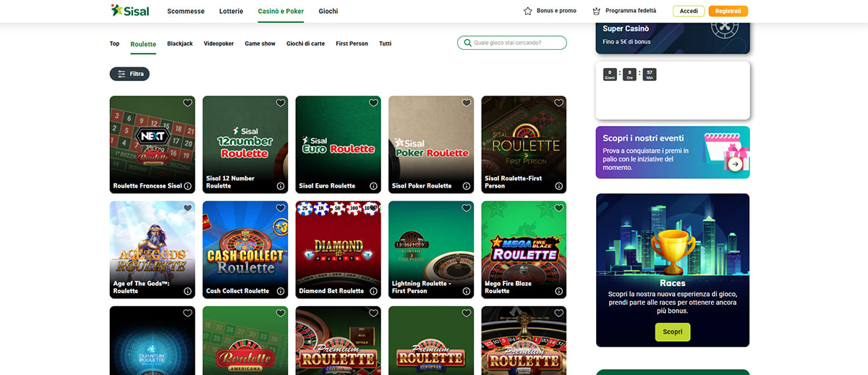868x375 pixels.
Task: Show info for Sisal 12 Number Roulette
Action: pos(281,186)
